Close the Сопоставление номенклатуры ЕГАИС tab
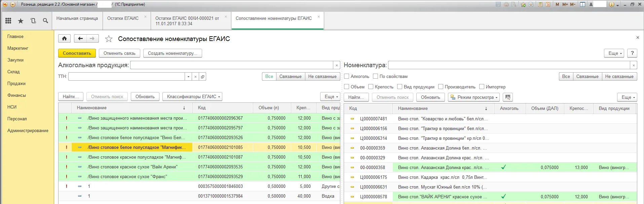 (318, 16)
